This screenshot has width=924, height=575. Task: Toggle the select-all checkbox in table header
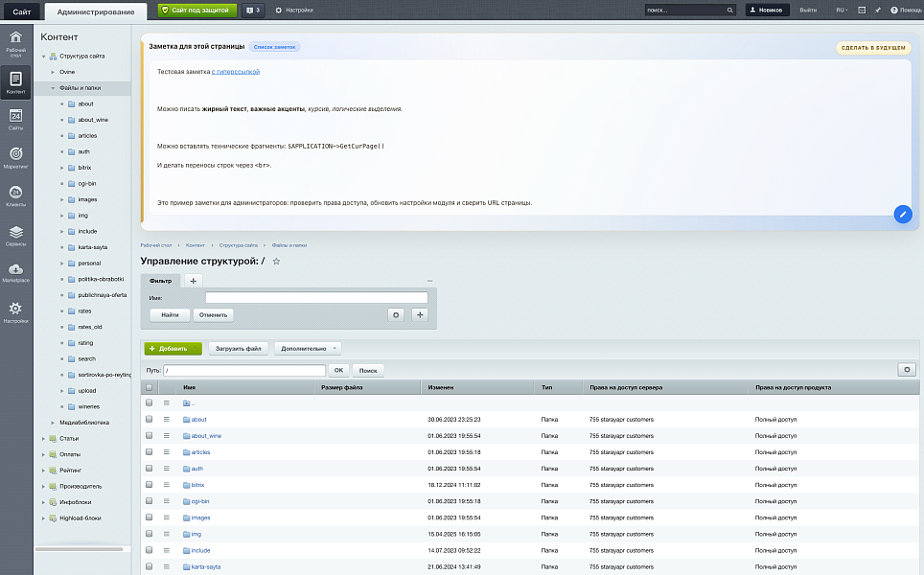tap(150, 387)
